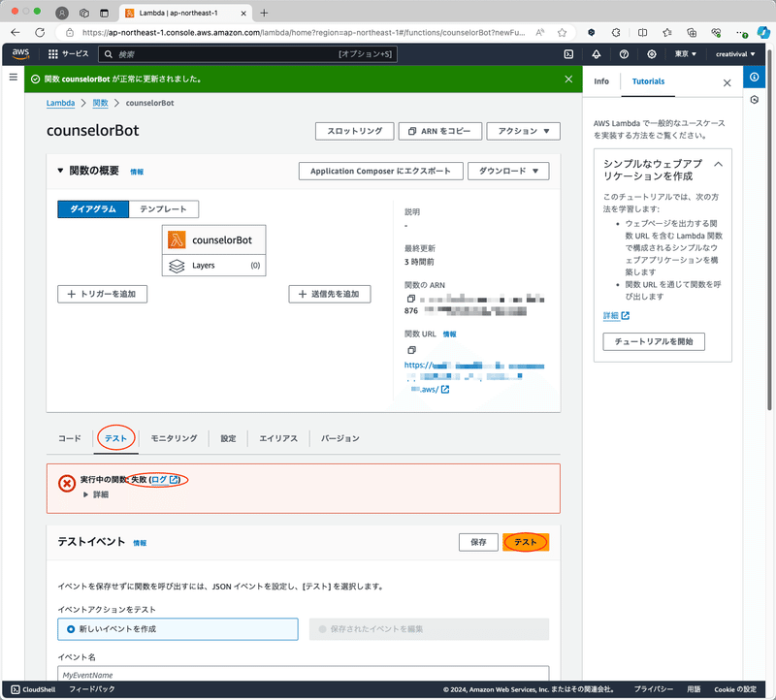Copy the function URL via copy icon
The height and width of the screenshot is (700, 776).
coord(411,350)
